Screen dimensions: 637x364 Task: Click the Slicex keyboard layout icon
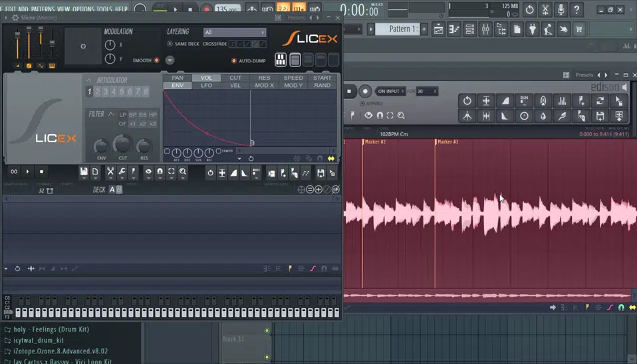coord(281,60)
